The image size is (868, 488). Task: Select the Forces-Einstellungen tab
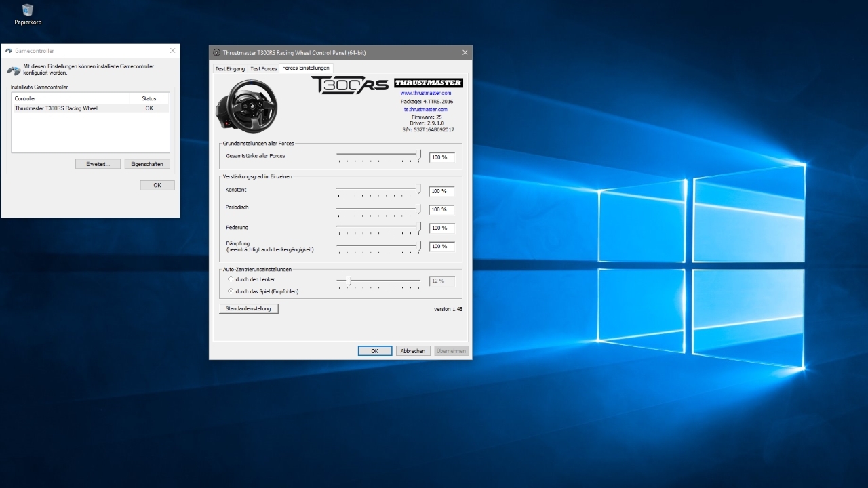(306, 68)
